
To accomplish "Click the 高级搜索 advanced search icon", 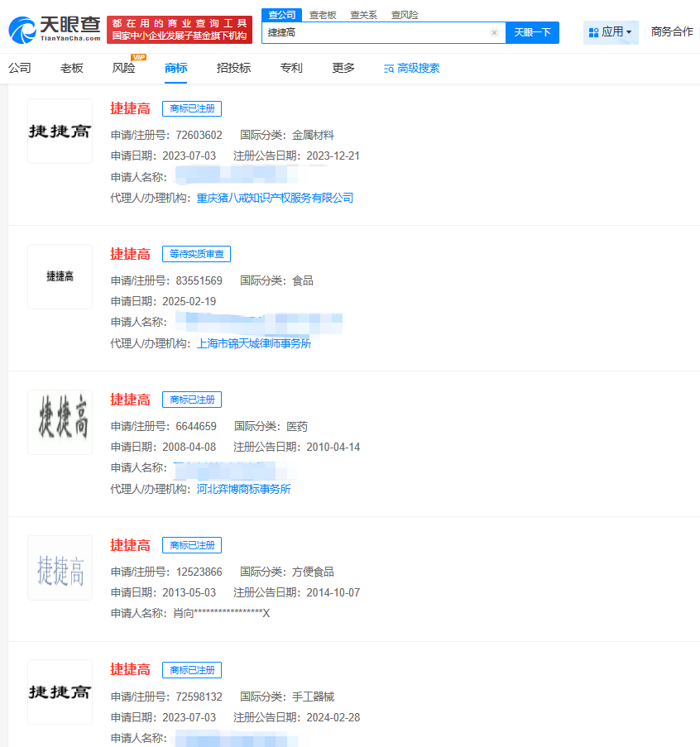I will pyautogui.click(x=387, y=69).
